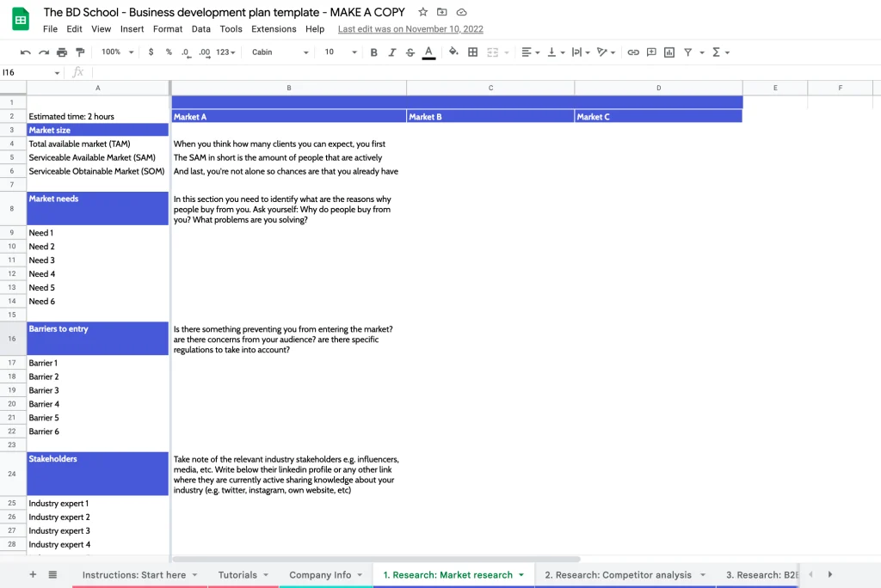Open the 123 number format dropdown
This screenshot has height=588, width=881.
point(223,52)
